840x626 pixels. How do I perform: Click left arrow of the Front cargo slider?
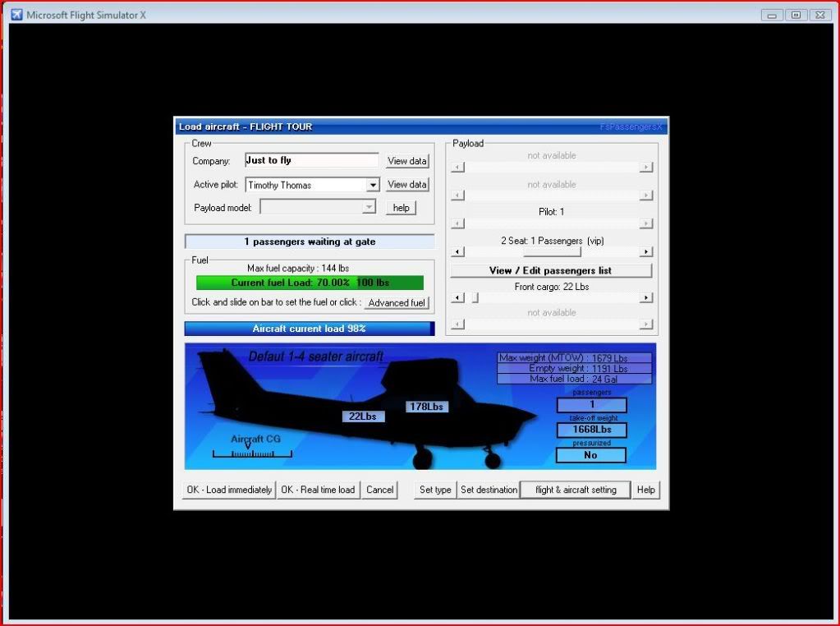[x=457, y=297]
